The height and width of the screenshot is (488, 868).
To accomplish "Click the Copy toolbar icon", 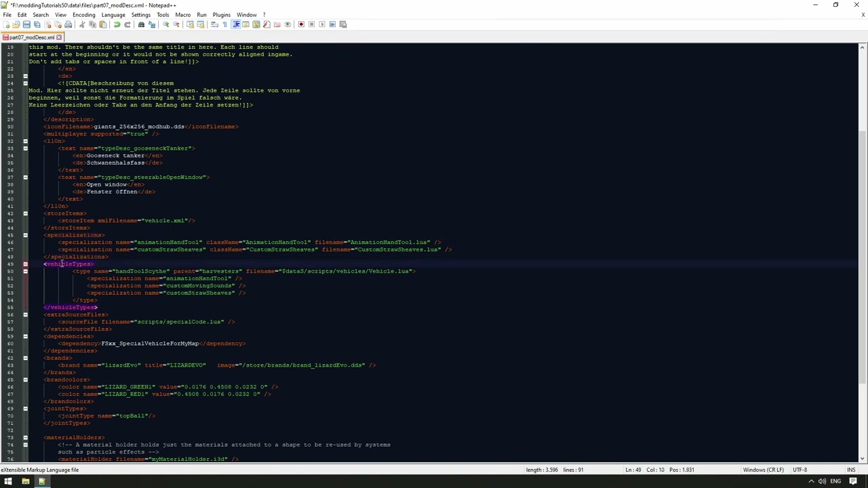I will coord(92,24).
